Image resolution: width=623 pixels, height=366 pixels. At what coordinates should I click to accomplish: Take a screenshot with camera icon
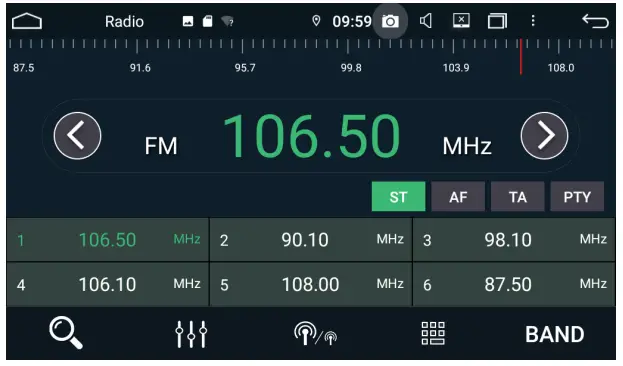pyautogui.click(x=390, y=21)
